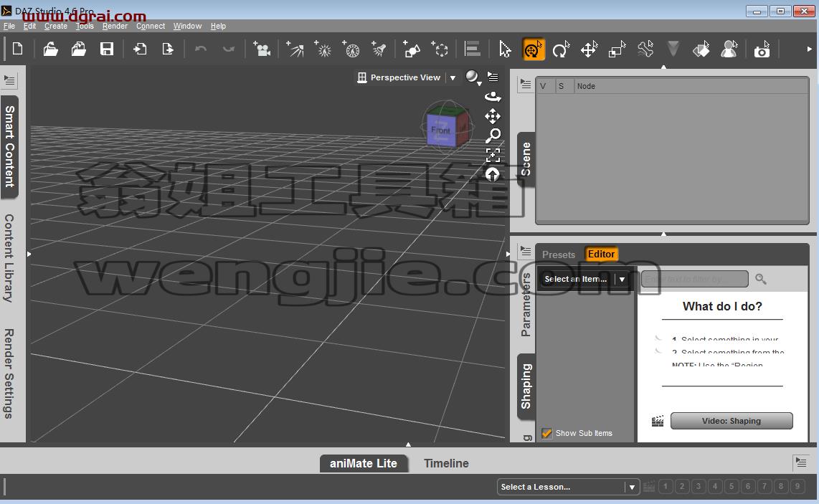Open the Render menu
819x504 pixels.
click(x=115, y=26)
